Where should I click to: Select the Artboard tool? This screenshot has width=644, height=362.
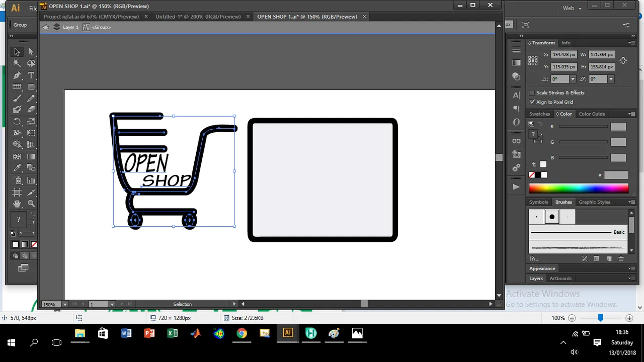point(17,192)
